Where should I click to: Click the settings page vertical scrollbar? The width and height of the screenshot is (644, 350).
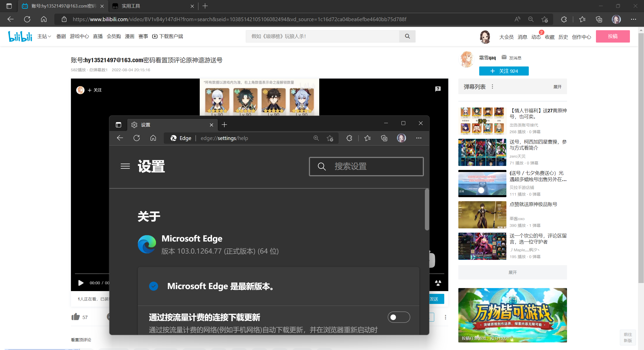[427, 209]
